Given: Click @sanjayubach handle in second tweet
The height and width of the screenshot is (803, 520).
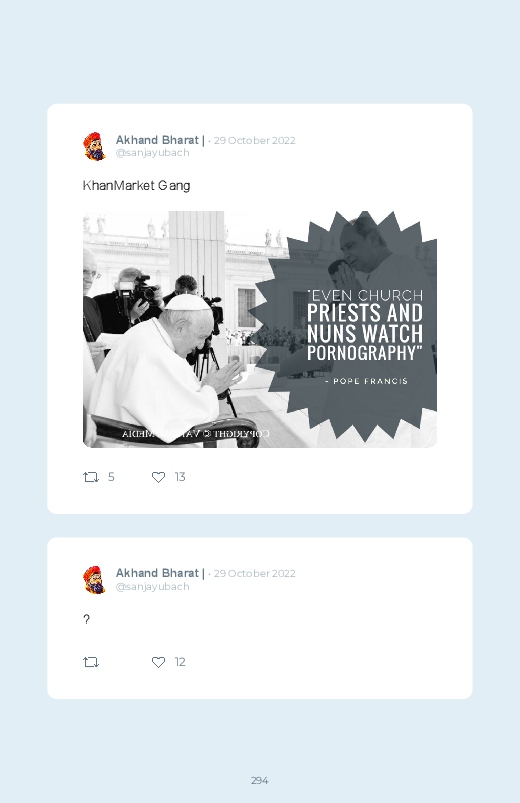Looking at the screenshot, I should pyautogui.click(x=153, y=586).
